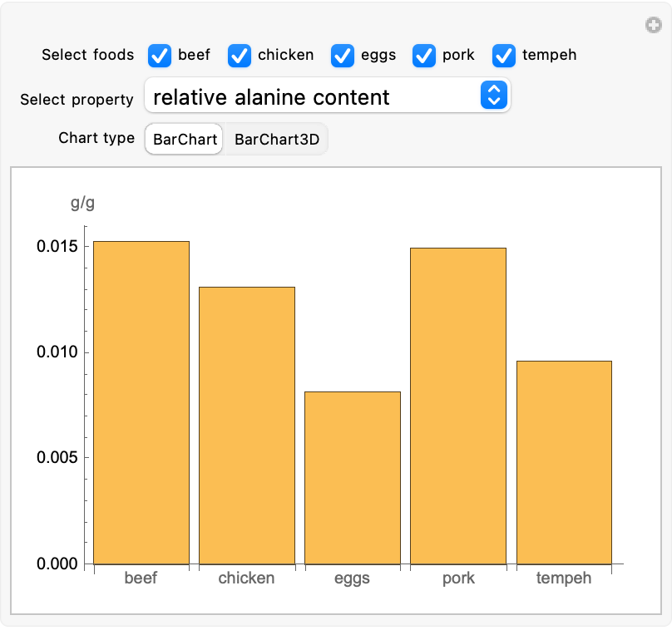The width and height of the screenshot is (672, 630).
Task: Click the chicken bar in chart
Action: [247, 426]
